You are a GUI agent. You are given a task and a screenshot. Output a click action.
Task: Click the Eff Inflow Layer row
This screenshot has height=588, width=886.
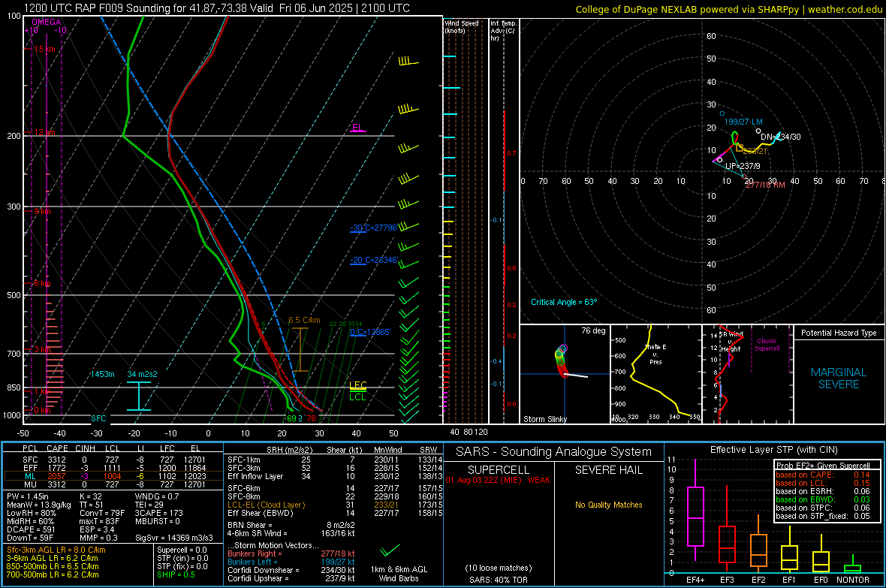(x=335, y=477)
